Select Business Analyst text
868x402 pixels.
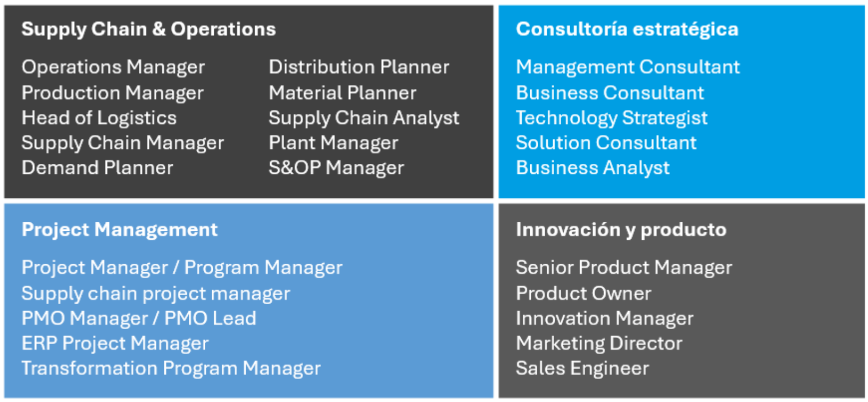click(x=592, y=168)
